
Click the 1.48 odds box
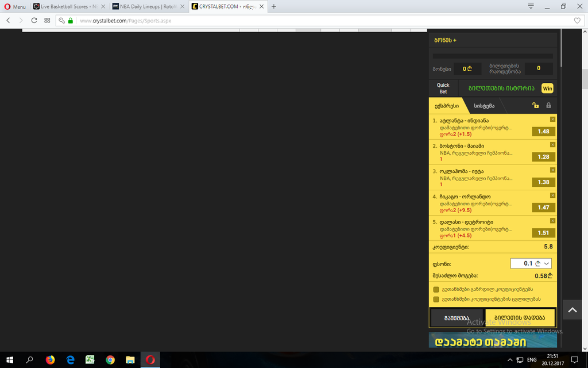pyautogui.click(x=543, y=132)
